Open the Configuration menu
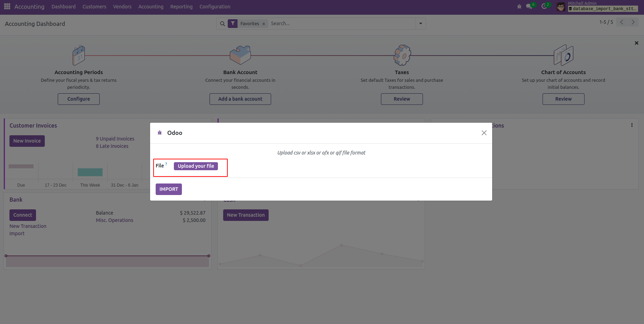644x324 pixels. [215, 7]
